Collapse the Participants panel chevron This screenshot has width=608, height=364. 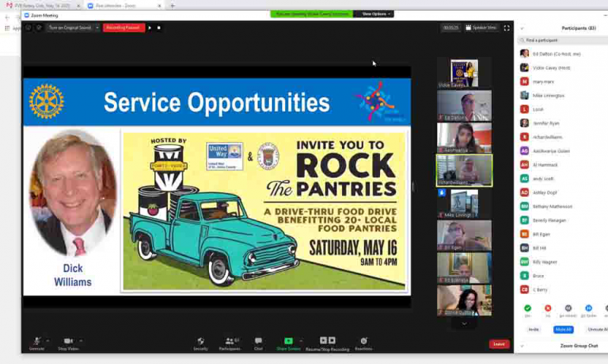(x=522, y=28)
